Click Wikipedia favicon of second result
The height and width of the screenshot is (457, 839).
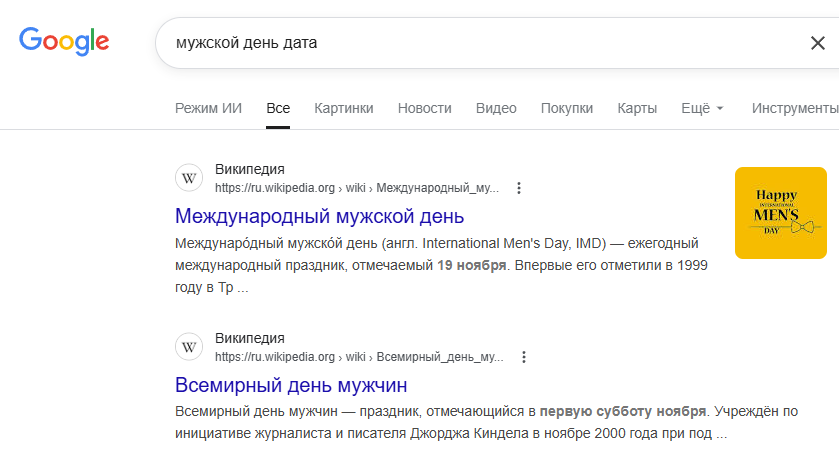click(x=189, y=347)
